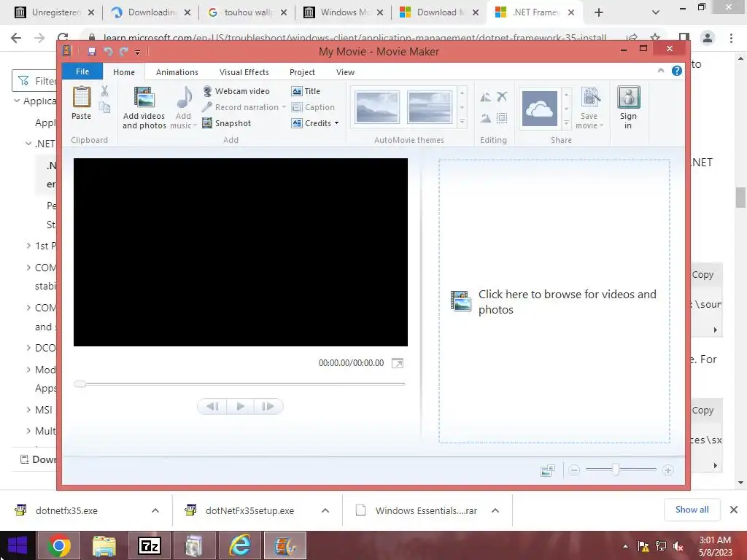
Task: Open Credits dropdown arrow
Action: click(336, 123)
